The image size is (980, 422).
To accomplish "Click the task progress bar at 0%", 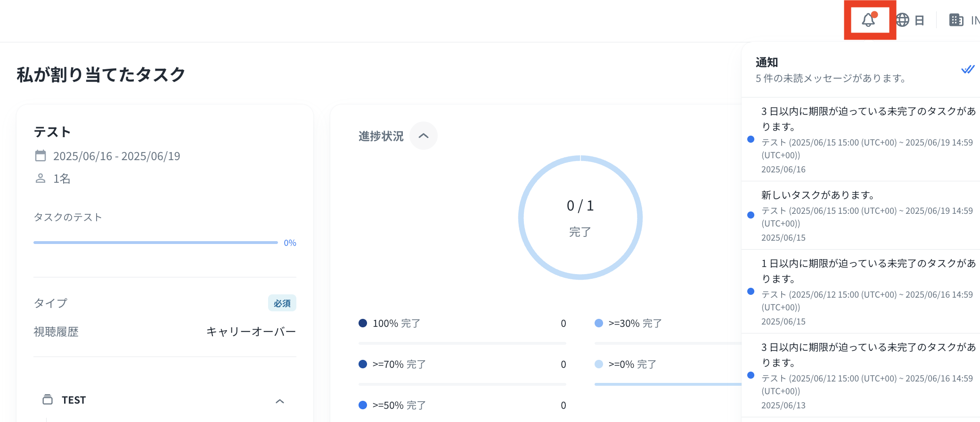I will [155, 243].
